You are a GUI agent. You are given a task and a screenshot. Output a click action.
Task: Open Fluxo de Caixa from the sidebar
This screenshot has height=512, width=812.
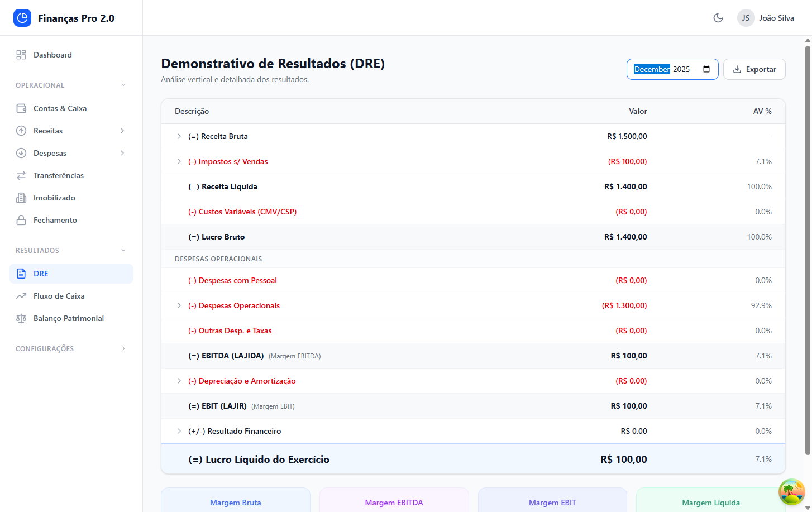tap(59, 296)
